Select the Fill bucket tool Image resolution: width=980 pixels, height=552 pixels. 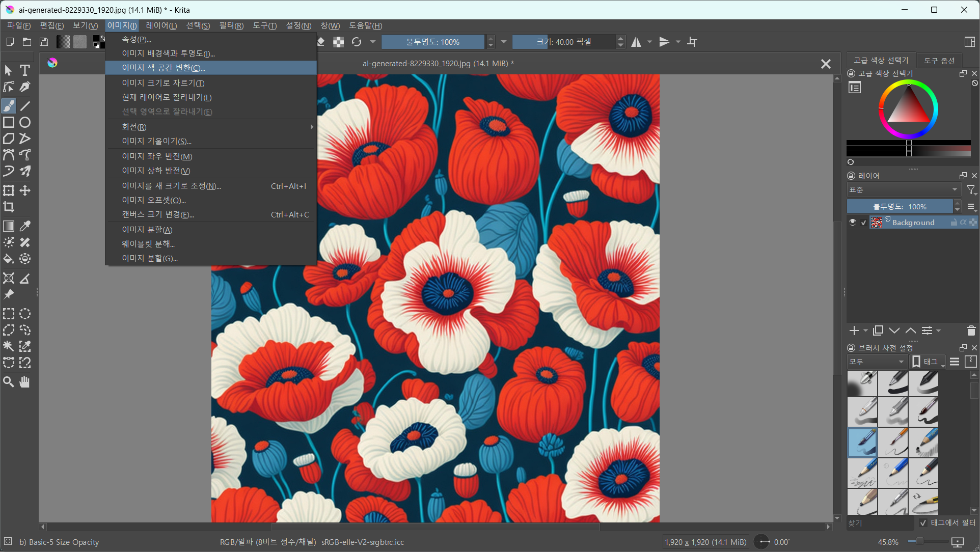point(9,259)
